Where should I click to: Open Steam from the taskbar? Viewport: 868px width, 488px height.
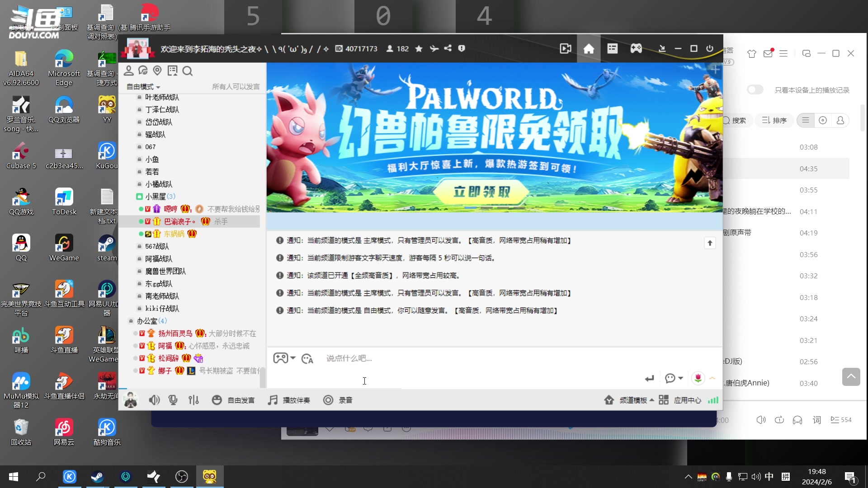coord(97,477)
